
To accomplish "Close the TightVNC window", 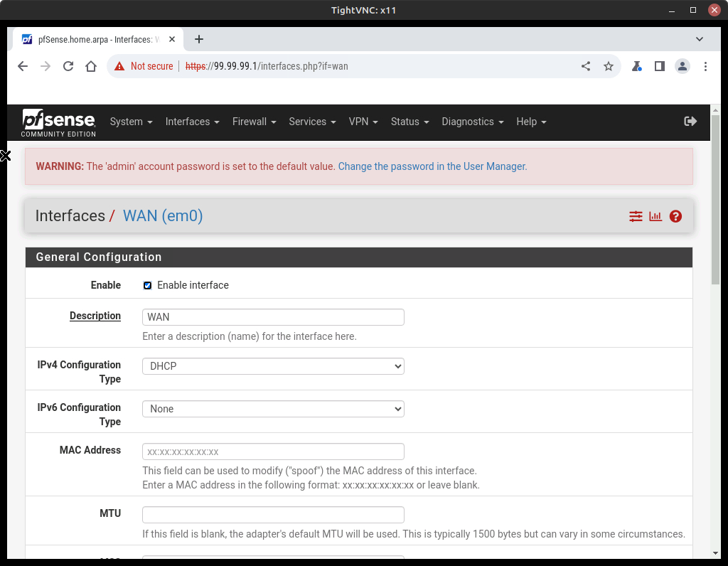I will [x=714, y=10].
